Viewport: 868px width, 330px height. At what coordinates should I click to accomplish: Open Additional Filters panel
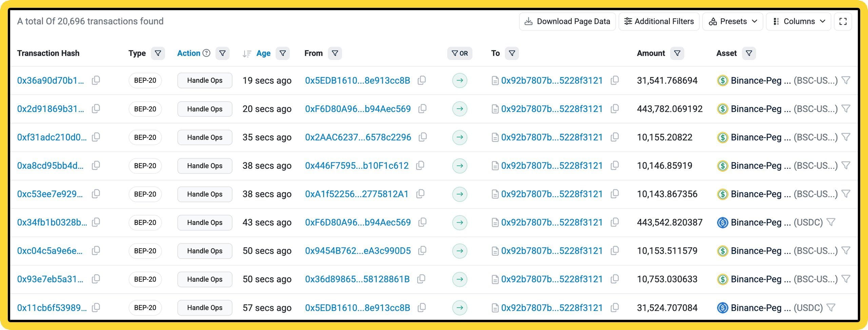point(659,21)
